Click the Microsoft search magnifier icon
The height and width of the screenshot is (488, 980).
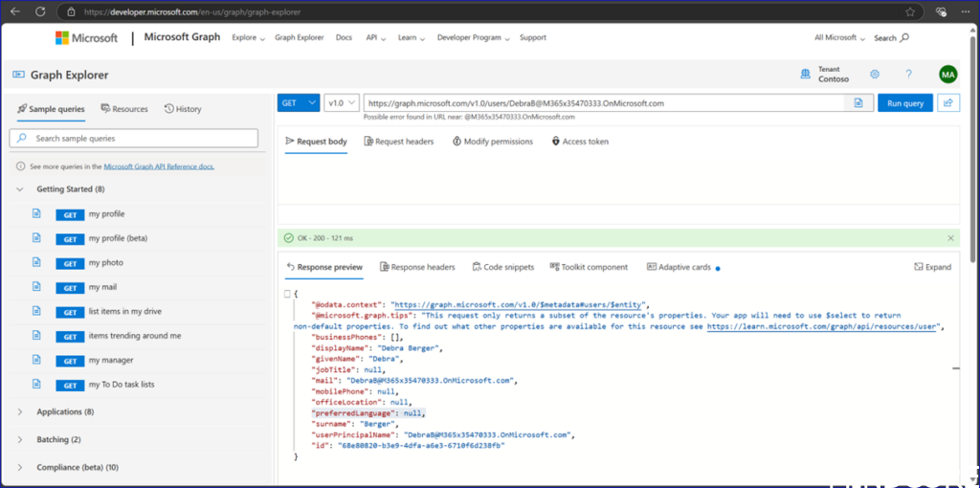tap(904, 38)
